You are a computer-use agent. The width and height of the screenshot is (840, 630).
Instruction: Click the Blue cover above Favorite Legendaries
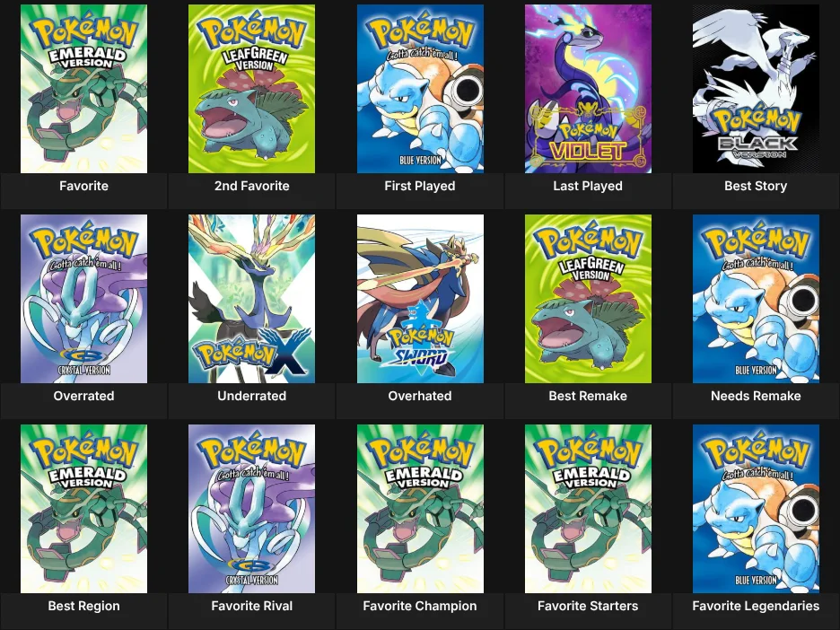click(756, 509)
